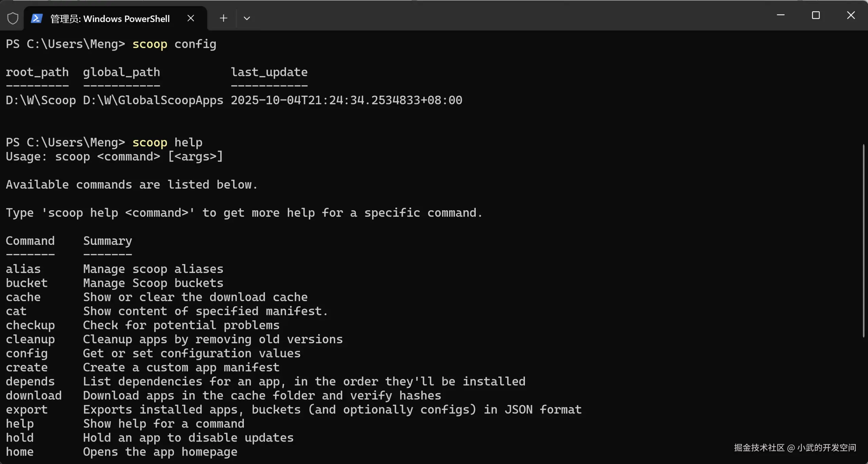Viewport: 868px width, 464px height.
Task: Click the 'download' command row
Action: (223, 396)
